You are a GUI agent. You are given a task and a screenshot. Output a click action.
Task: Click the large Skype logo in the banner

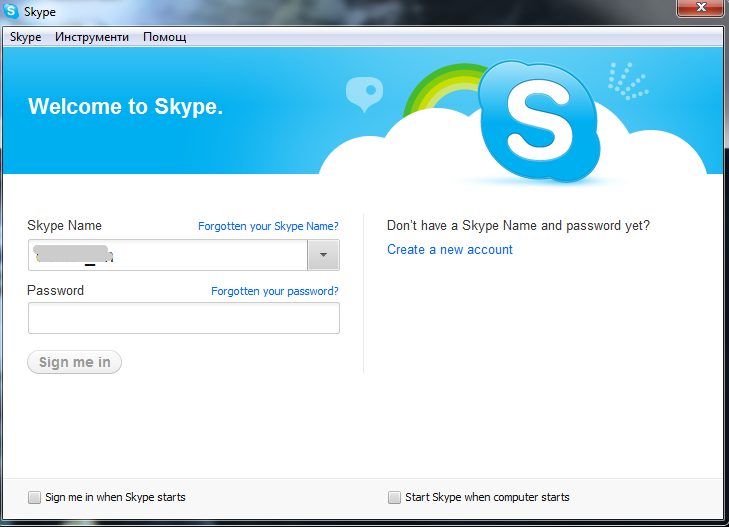click(539, 121)
